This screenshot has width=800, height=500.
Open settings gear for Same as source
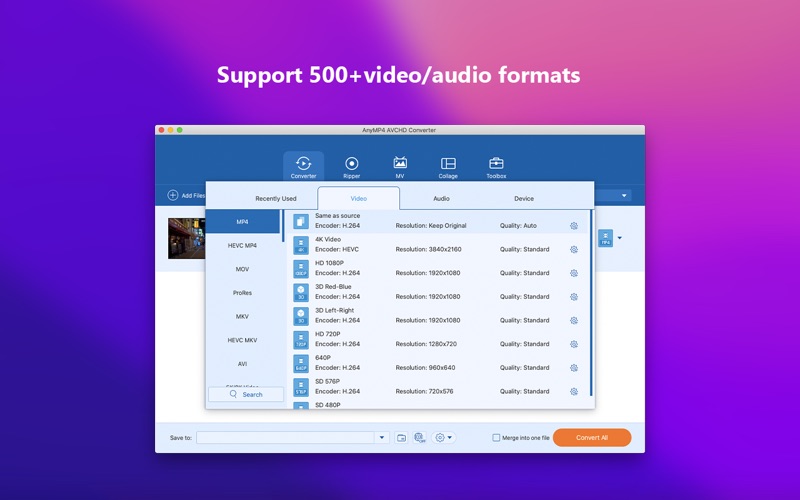coord(574,226)
